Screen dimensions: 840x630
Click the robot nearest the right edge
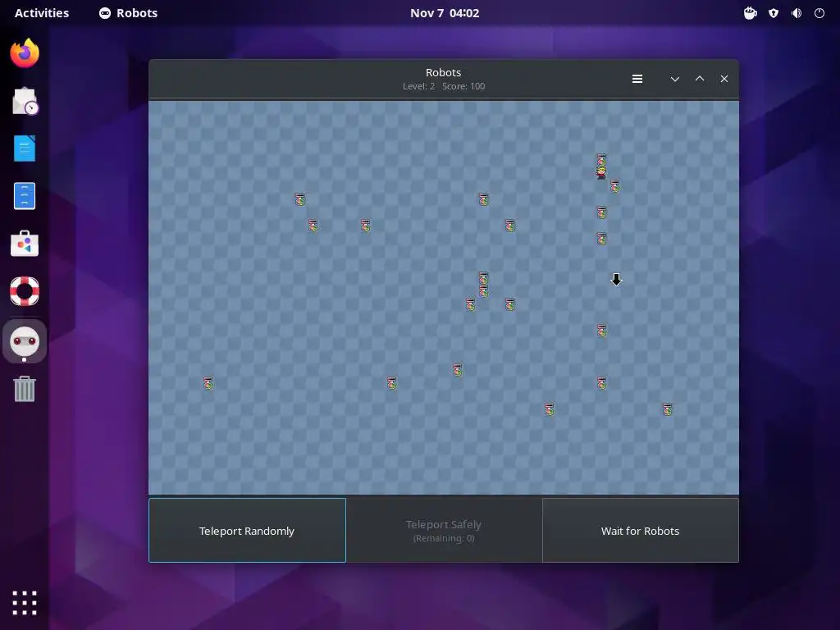668,409
